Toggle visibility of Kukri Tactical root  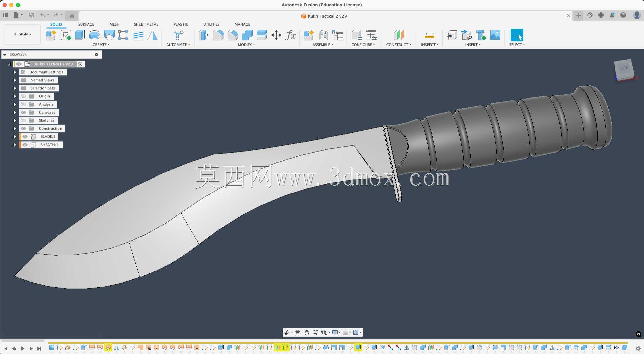pyautogui.click(x=19, y=64)
